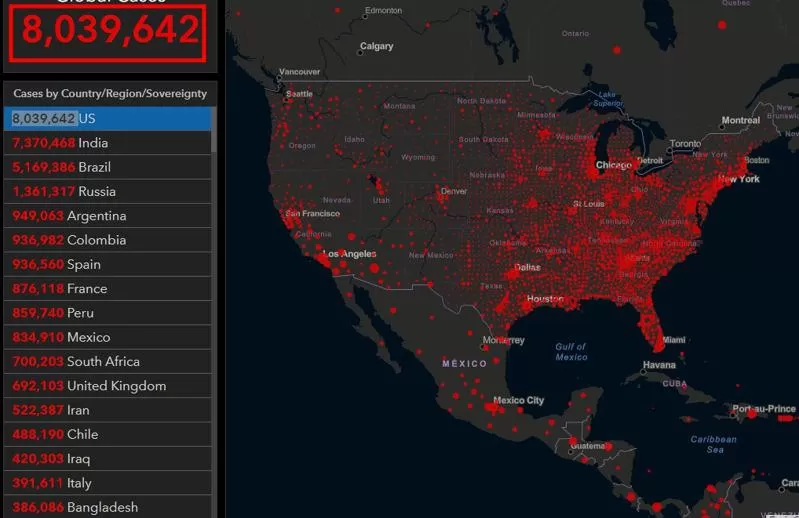Click the Dallas label on map
Image resolution: width=799 pixels, height=518 pixels.
coord(527,267)
